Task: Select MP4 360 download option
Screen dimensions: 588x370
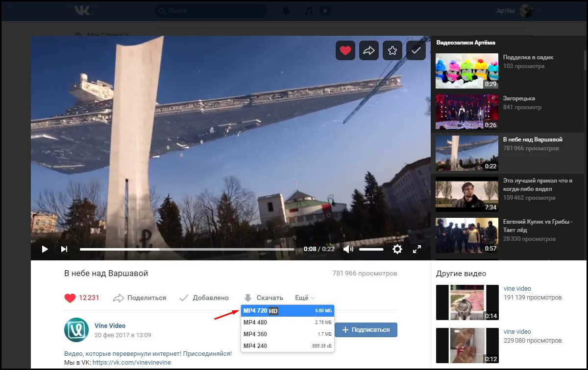Action: [288, 334]
